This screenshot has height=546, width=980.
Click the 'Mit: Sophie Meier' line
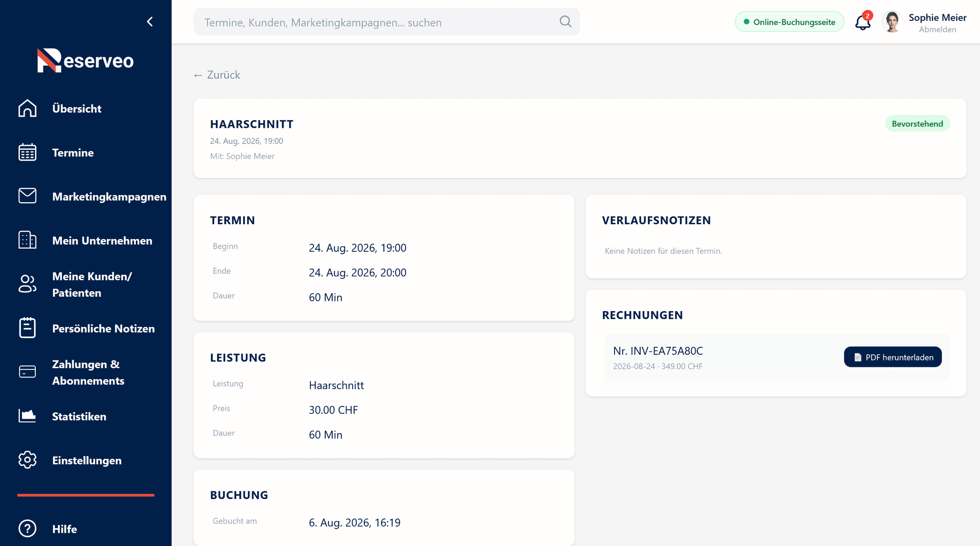click(242, 156)
